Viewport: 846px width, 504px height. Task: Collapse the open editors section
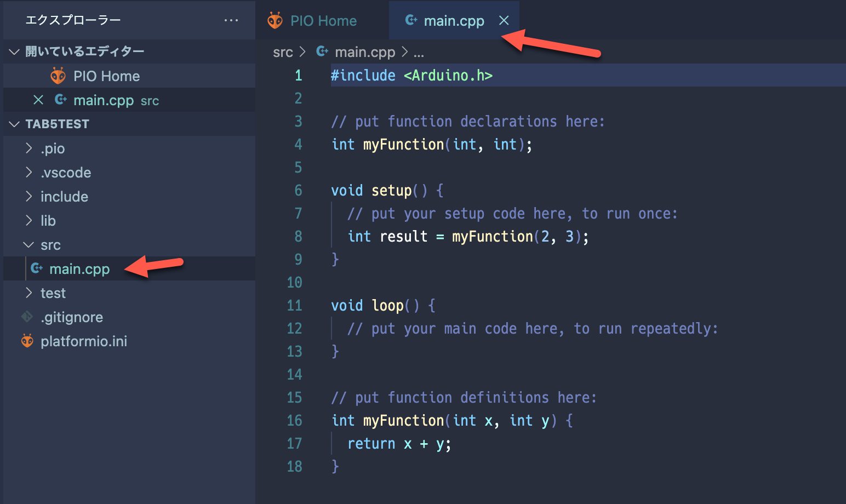pos(13,51)
